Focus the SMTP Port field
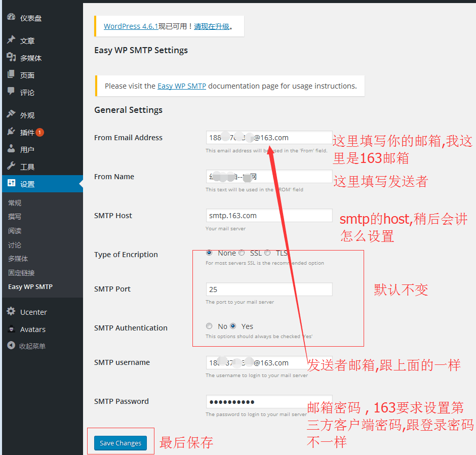This screenshot has width=476, height=455. [x=269, y=289]
